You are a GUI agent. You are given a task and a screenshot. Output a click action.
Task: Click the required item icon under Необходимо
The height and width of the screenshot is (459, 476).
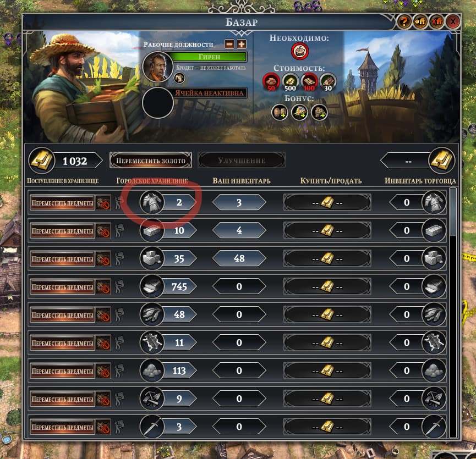click(x=300, y=51)
